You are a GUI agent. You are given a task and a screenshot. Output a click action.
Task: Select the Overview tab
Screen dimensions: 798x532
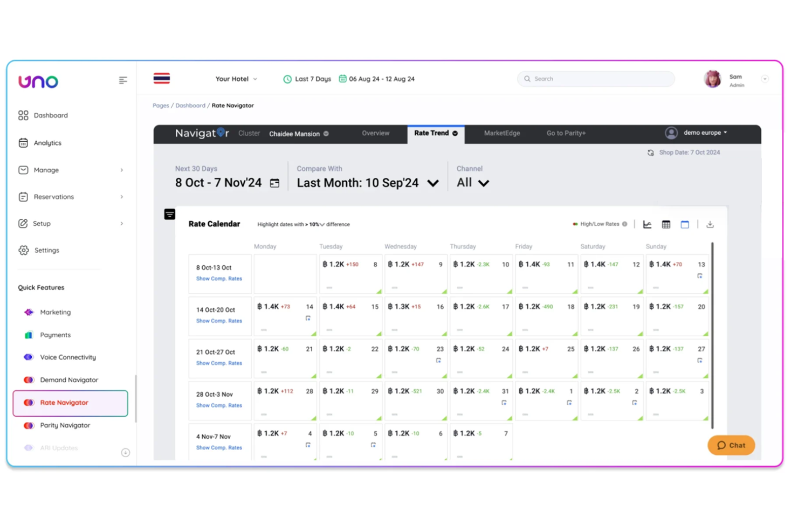375,133
